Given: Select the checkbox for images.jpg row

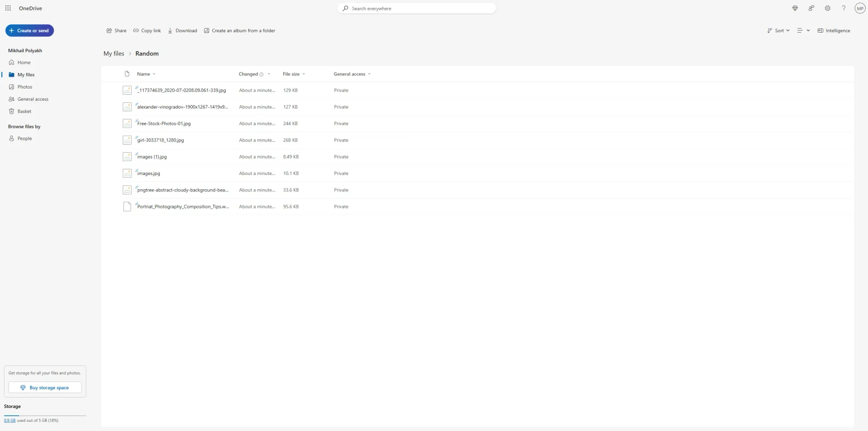Looking at the screenshot, I should (127, 173).
